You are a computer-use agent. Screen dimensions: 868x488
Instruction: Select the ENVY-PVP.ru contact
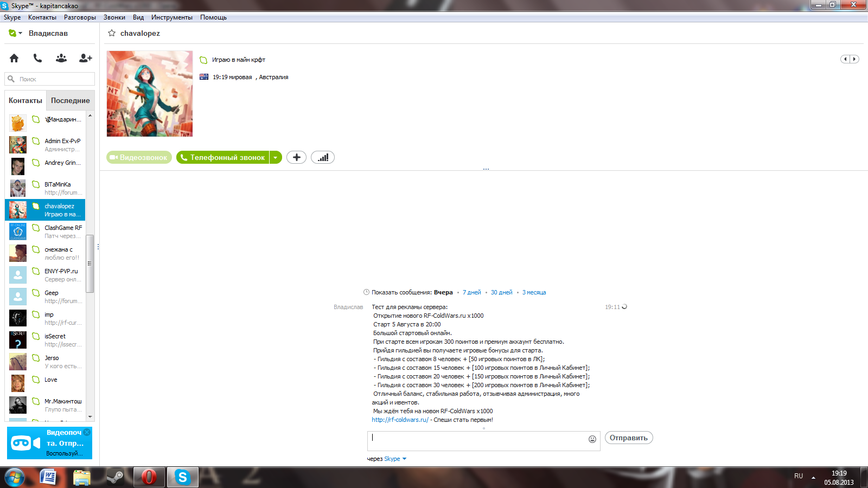(45, 275)
